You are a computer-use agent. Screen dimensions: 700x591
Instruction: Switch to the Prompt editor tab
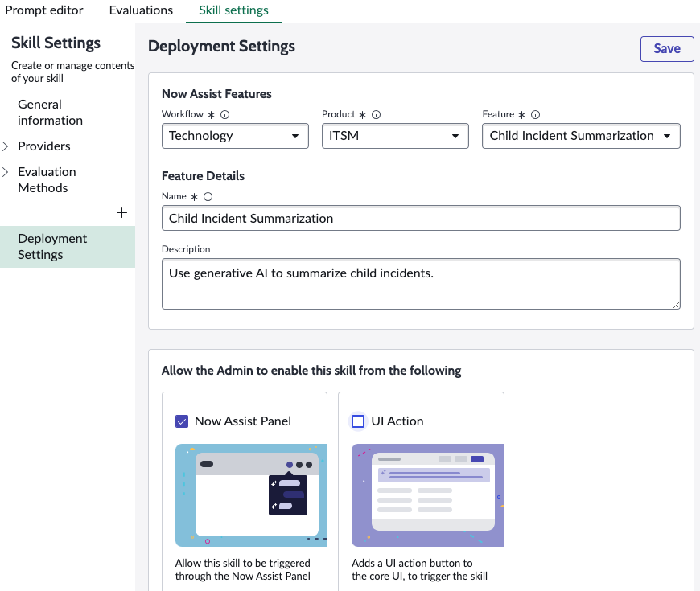44,10
